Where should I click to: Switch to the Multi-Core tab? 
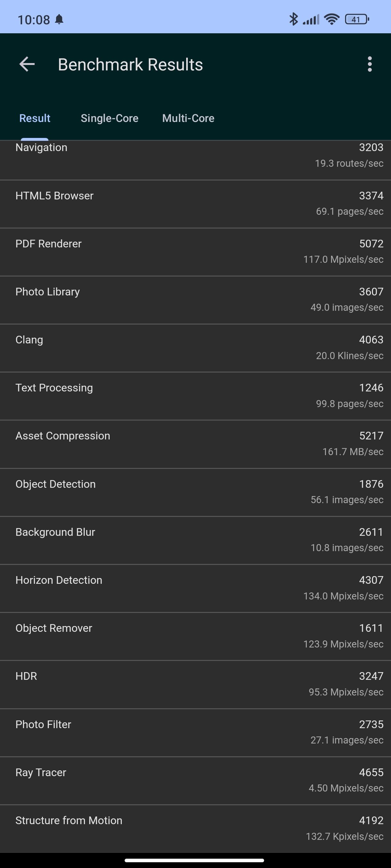tap(188, 118)
